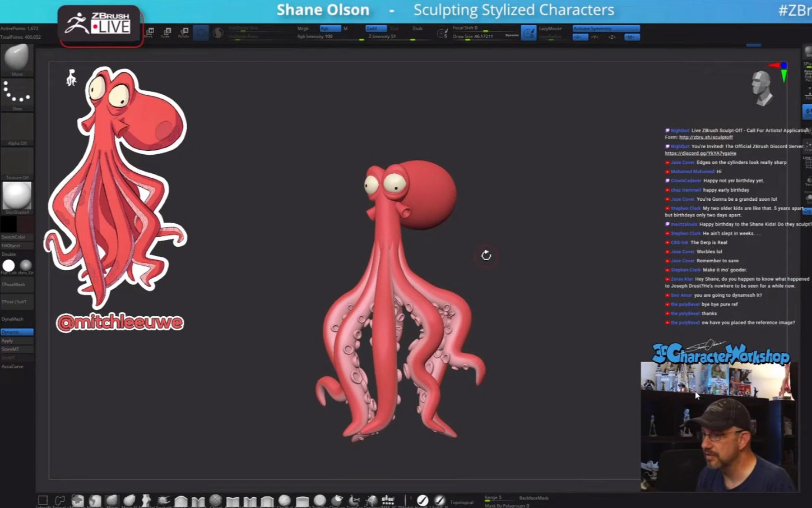Viewport: 812px width, 508px height.
Task: Open the discord.gg invite link in chat
Action: point(700,153)
